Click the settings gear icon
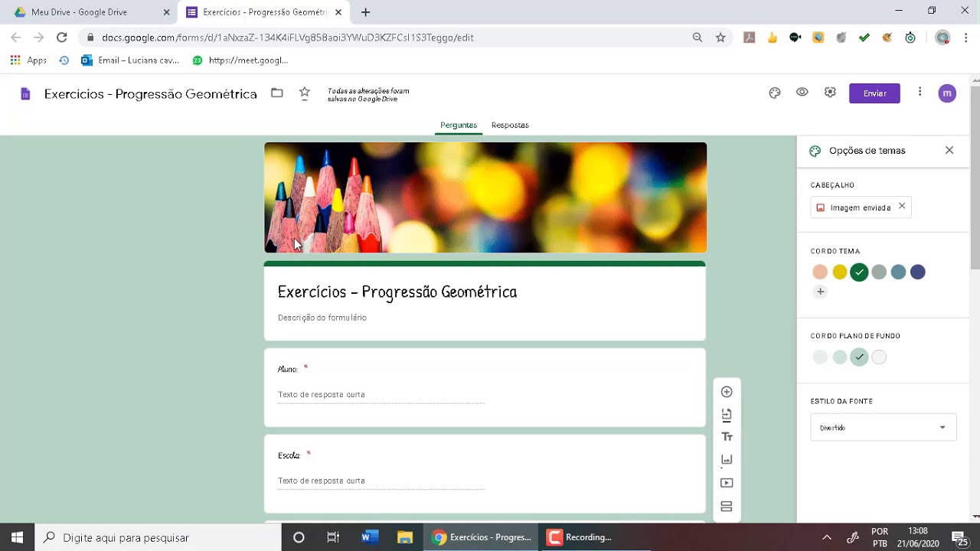 point(830,93)
